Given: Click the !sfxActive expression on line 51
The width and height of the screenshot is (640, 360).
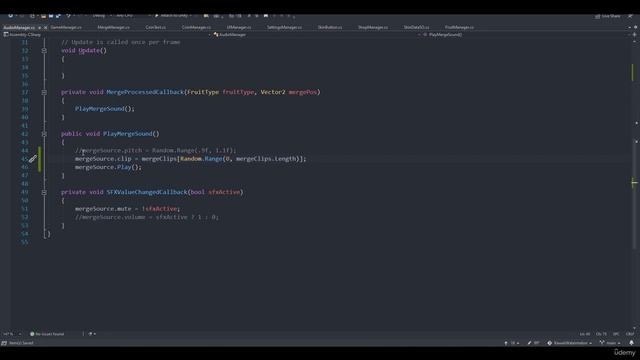Looking at the screenshot, I should tap(160, 209).
